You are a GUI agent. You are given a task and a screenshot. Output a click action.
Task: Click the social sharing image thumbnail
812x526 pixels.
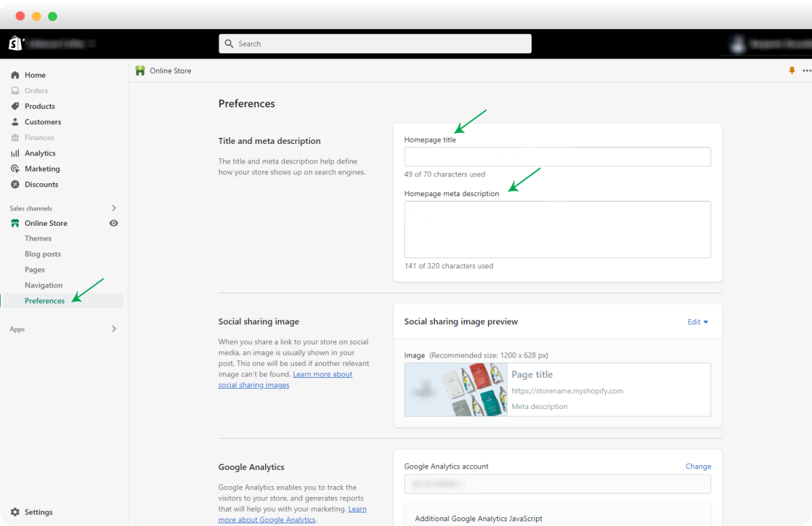[455, 389]
